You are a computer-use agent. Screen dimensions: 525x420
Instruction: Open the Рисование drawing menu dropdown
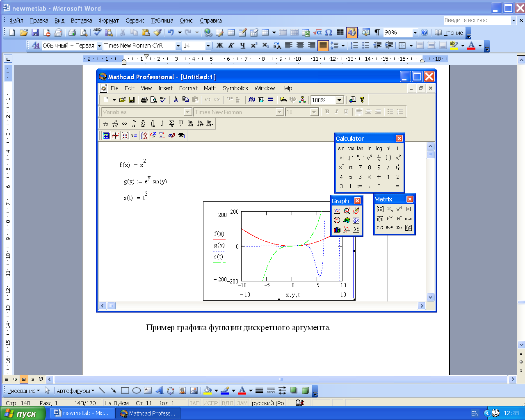pos(23,391)
